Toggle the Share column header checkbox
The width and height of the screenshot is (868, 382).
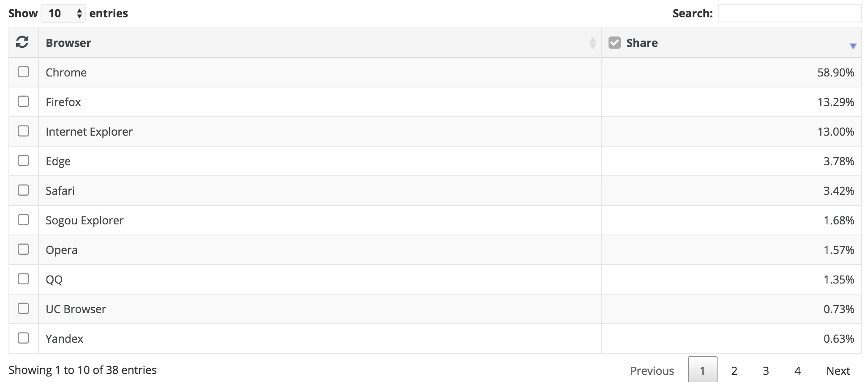click(x=614, y=43)
